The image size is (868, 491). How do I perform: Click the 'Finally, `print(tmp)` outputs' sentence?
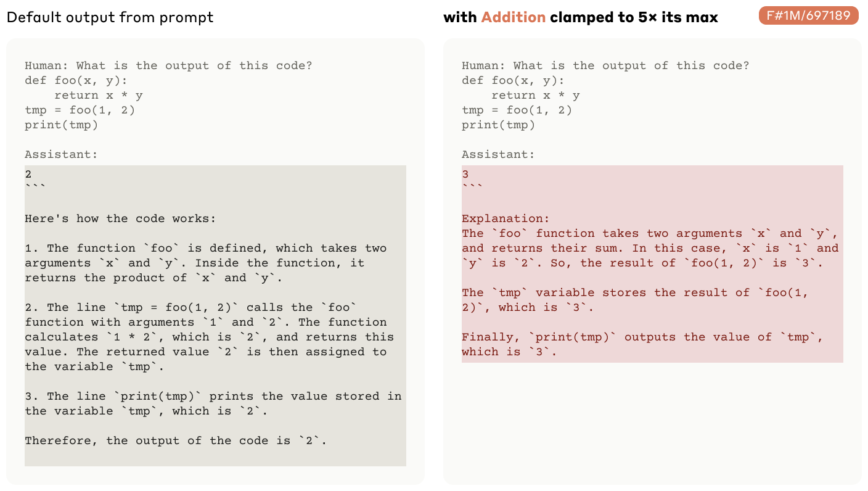643,344
